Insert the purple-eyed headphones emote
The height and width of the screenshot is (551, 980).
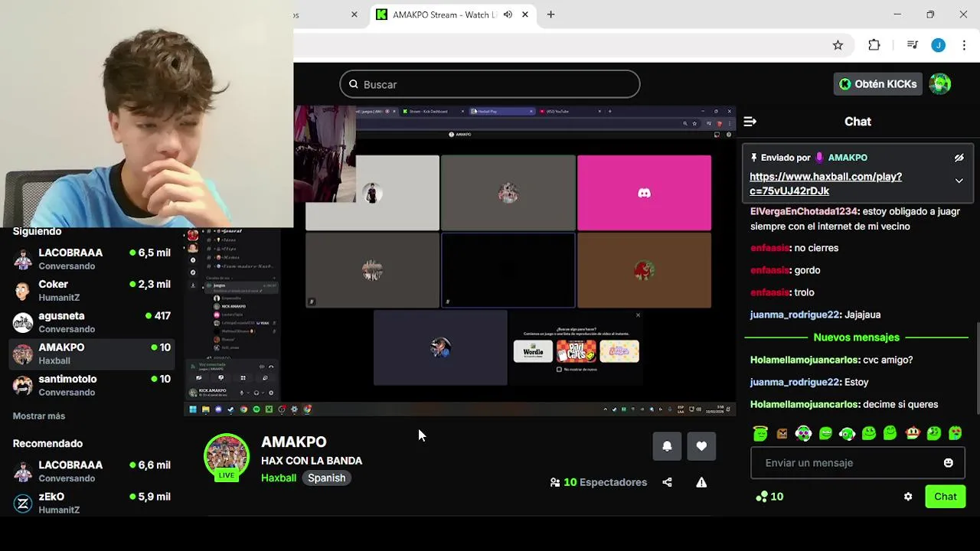pyautogui.click(x=803, y=433)
